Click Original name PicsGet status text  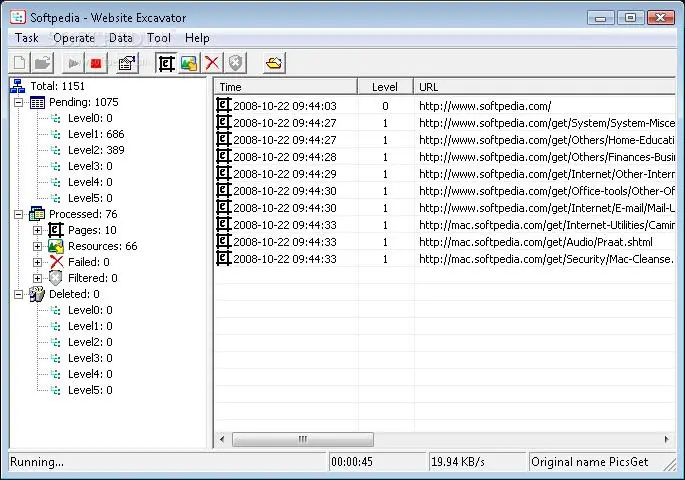(x=590, y=462)
